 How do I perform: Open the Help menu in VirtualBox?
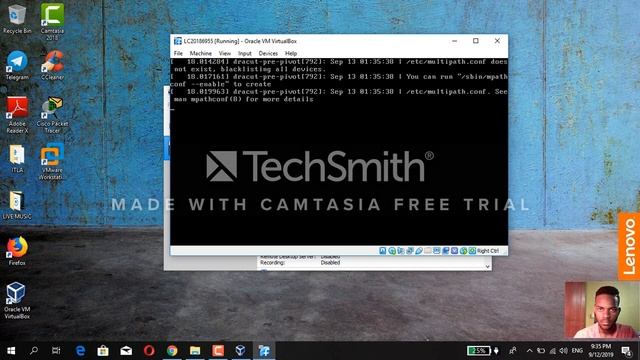(291, 53)
